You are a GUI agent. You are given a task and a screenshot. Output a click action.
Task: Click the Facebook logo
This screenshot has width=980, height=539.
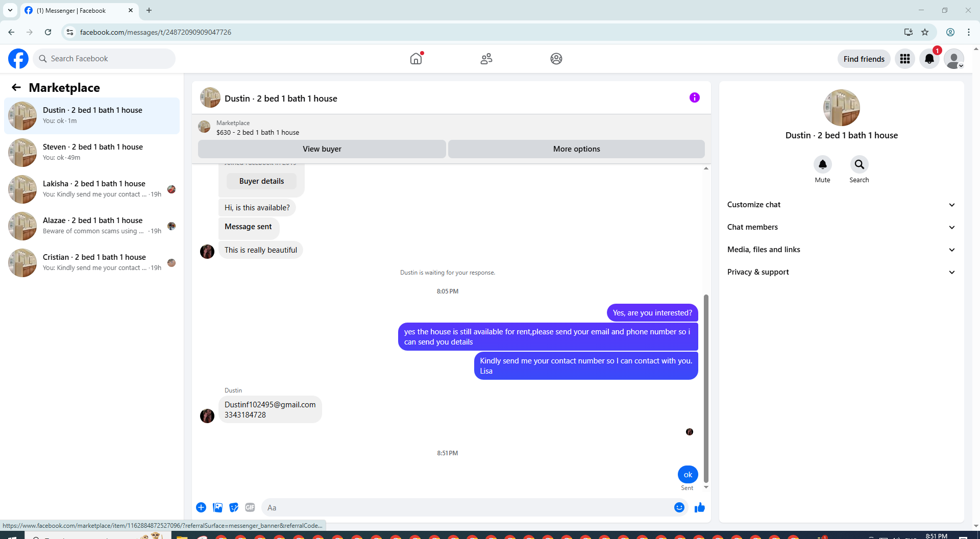(18, 59)
